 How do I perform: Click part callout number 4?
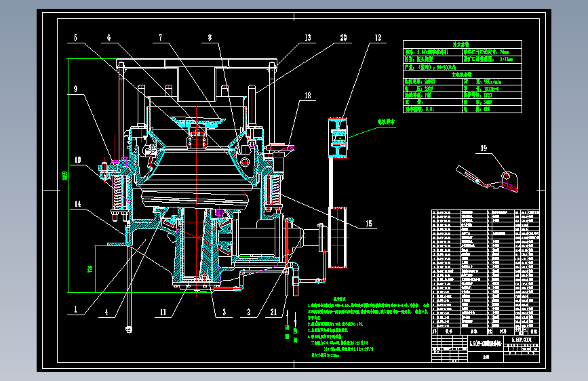pyautogui.click(x=106, y=312)
